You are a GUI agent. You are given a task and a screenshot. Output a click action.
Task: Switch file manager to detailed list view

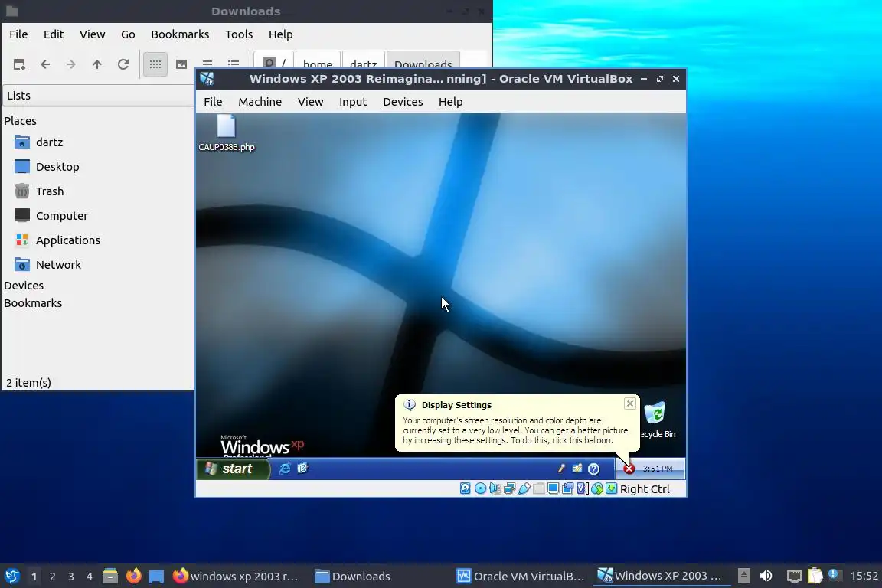234,64
